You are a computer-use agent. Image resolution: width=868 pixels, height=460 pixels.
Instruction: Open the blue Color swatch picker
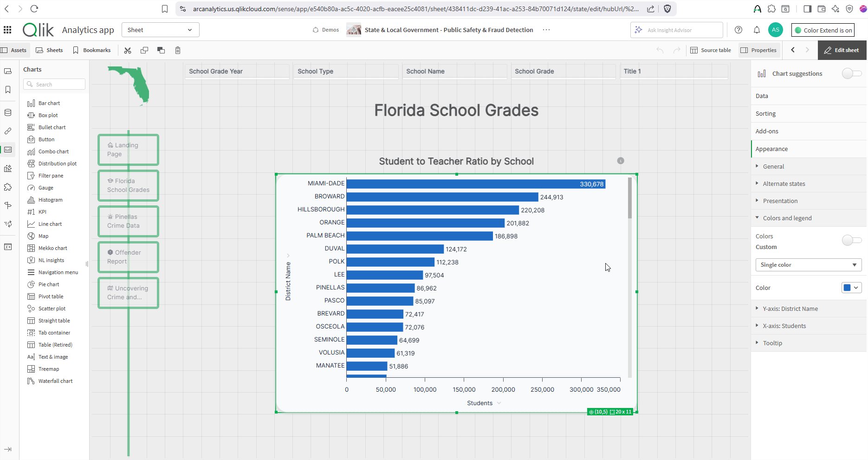(x=851, y=287)
